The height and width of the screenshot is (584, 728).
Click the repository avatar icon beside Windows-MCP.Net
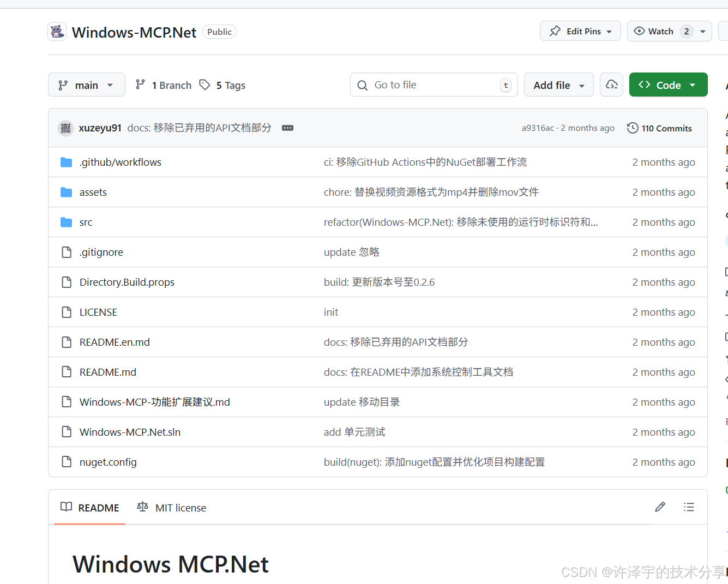(57, 32)
